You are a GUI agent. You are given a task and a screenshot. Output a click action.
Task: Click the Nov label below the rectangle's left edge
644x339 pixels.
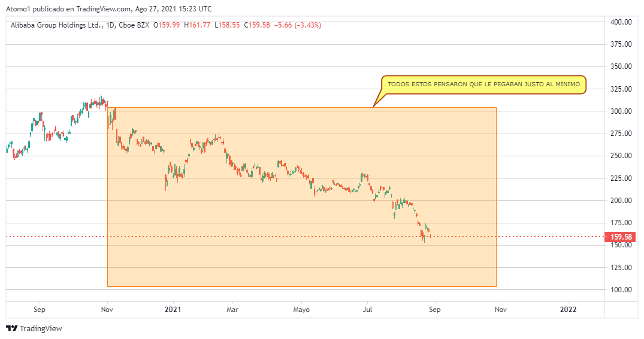tap(107, 310)
